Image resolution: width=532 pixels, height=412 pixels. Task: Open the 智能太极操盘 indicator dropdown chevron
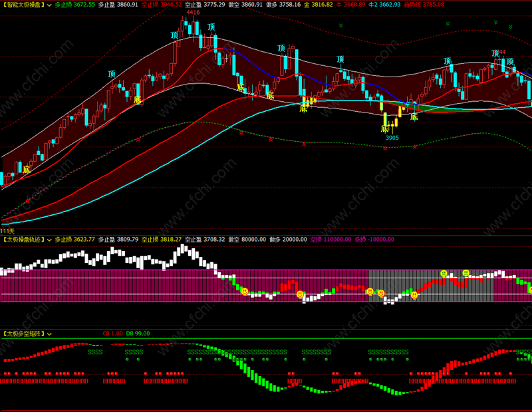49,5
